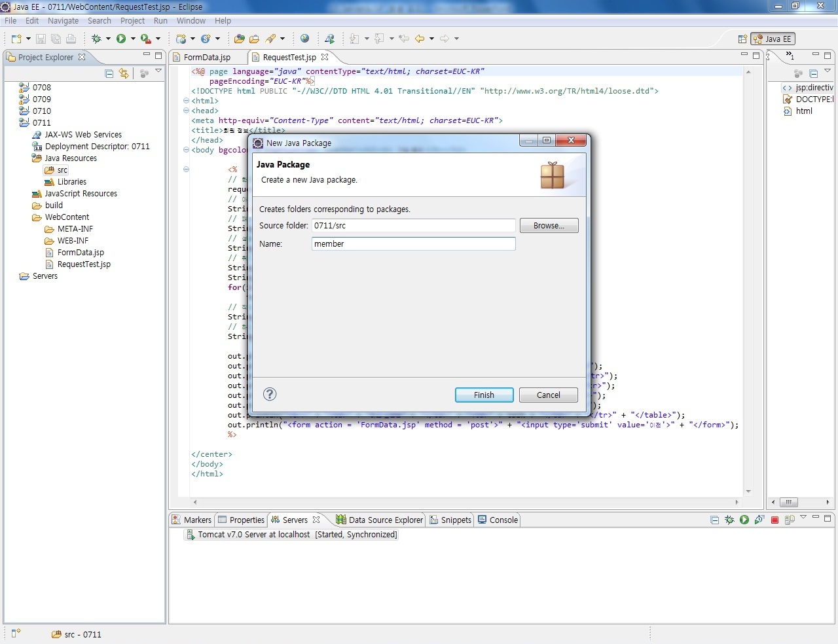Open the Outline view menu triangle
The height and width of the screenshot is (644, 838).
828,71
